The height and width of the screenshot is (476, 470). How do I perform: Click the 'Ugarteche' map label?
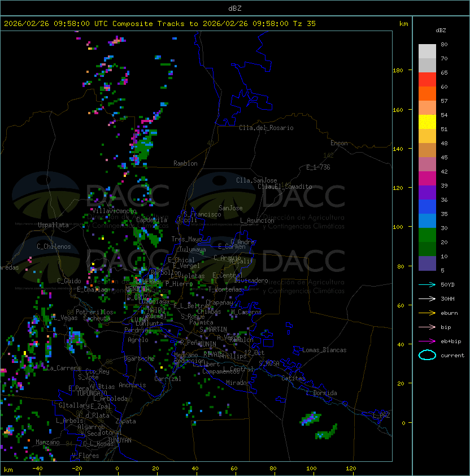pyautogui.click(x=140, y=358)
